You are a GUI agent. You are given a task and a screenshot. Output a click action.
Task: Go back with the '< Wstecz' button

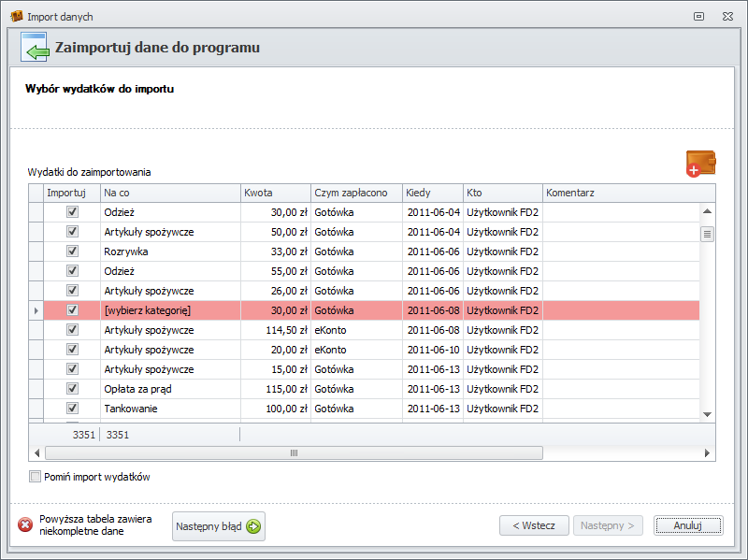(533, 525)
